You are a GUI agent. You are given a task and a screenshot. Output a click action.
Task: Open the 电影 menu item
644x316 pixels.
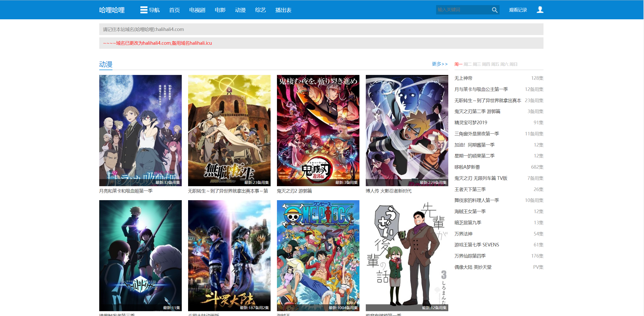[x=220, y=10]
